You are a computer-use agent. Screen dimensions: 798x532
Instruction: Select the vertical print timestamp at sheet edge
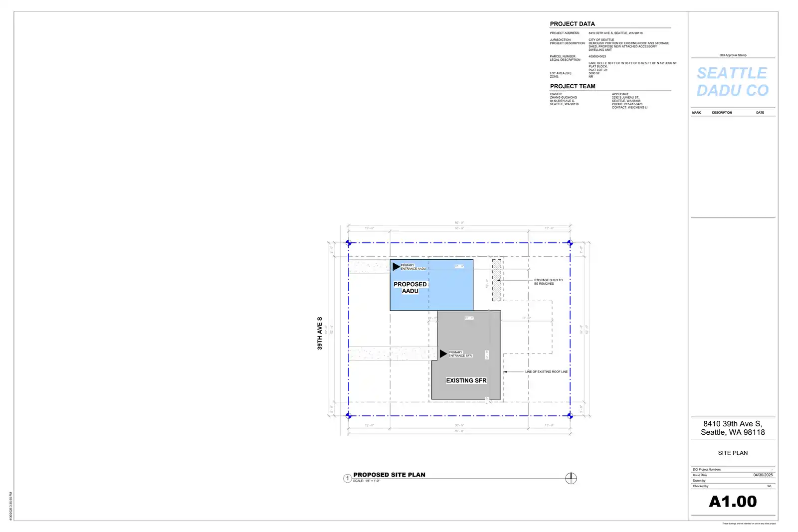10,506
